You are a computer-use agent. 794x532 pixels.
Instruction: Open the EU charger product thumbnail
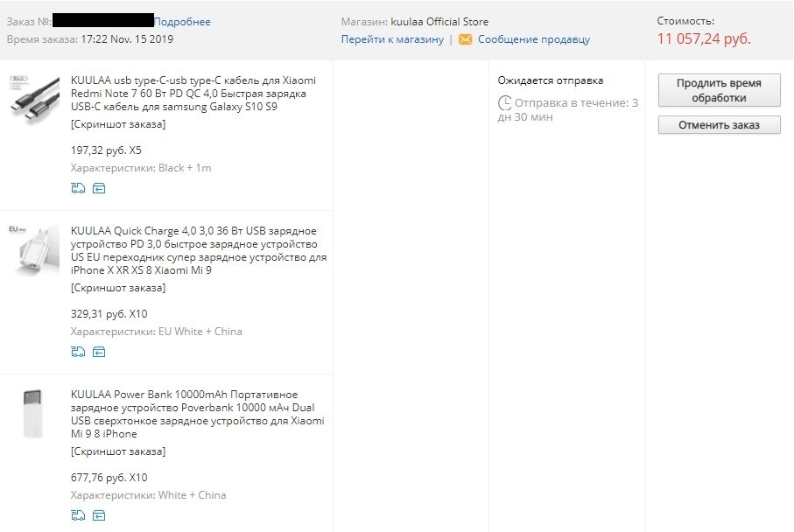pyautogui.click(x=34, y=249)
